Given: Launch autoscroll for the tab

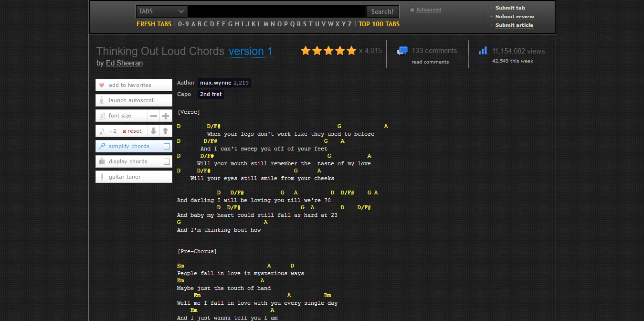Looking at the screenshot, I should (x=131, y=100).
